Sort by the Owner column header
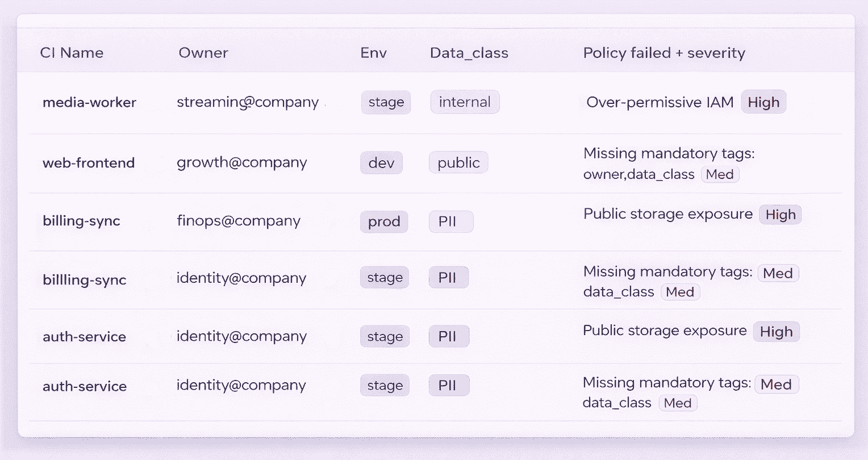868x460 pixels. coord(203,52)
